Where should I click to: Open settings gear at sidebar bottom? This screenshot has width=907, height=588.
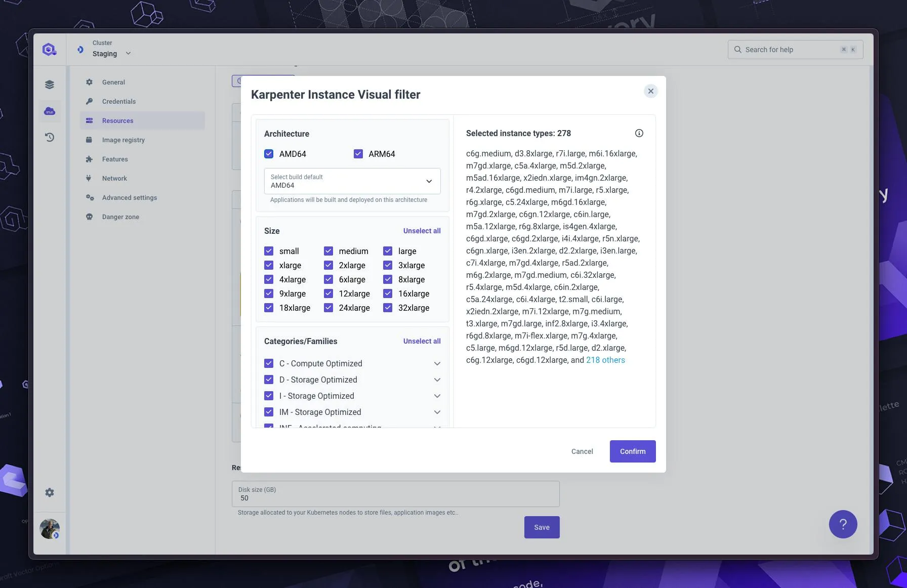50,492
